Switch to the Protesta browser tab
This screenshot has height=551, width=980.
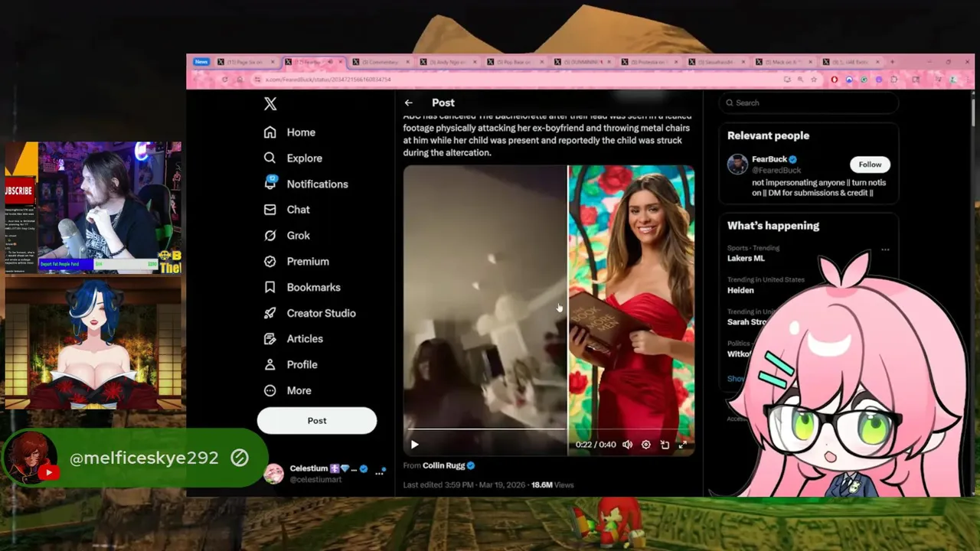coord(649,62)
